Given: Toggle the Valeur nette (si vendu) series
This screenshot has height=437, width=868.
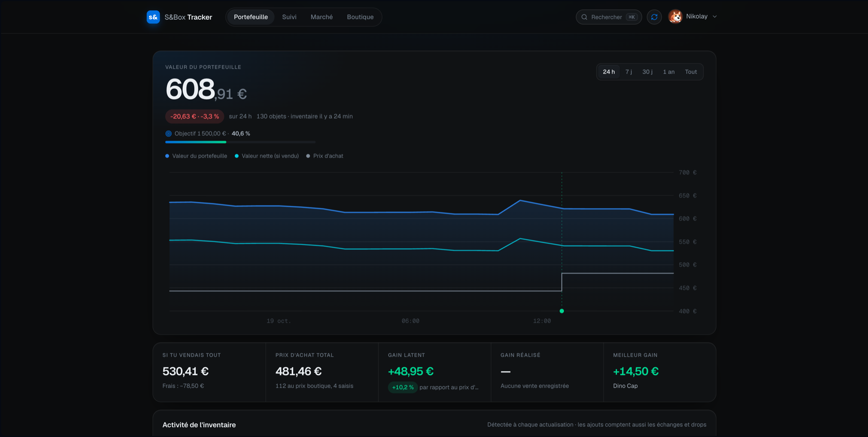Looking at the screenshot, I should (x=267, y=156).
